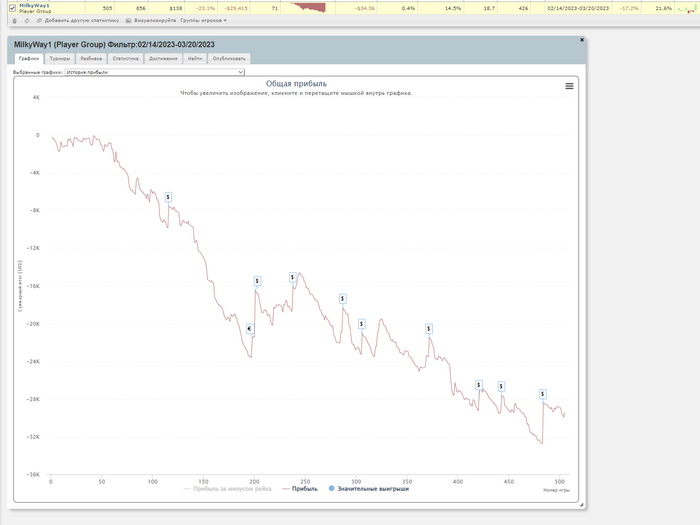Switch to the Найти tab
This screenshot has width=700, height=525.
tap(195, 58)
